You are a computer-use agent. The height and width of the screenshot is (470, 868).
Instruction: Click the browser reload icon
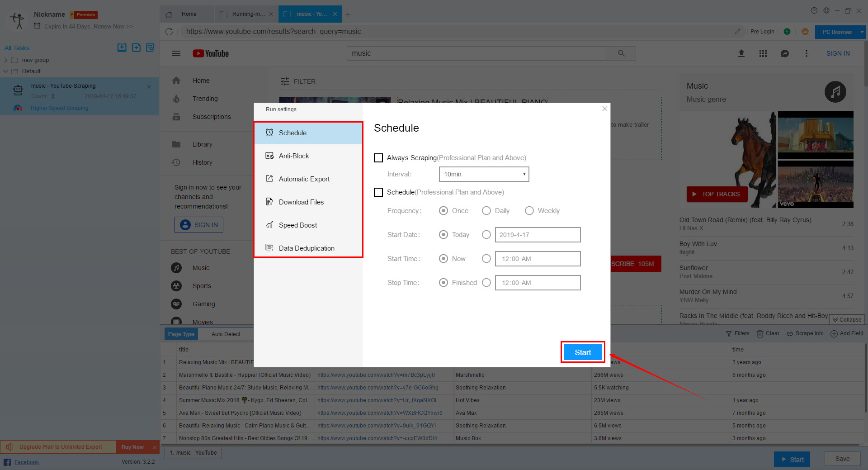point(169,32)
